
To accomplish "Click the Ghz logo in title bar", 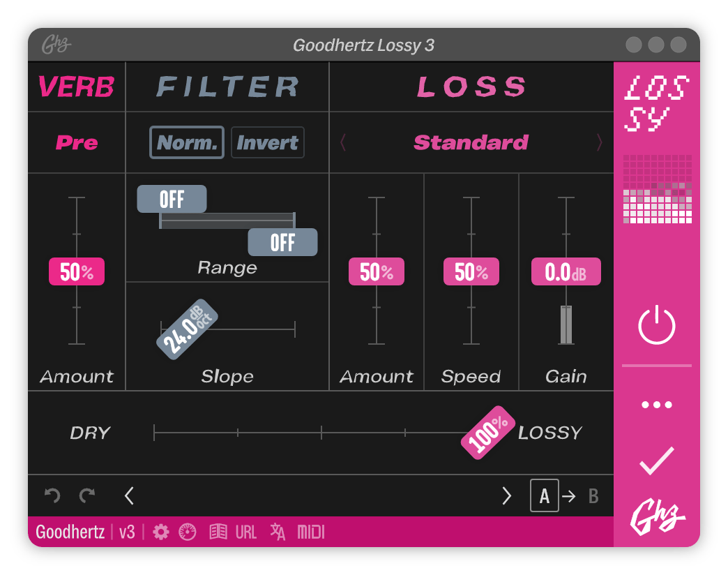I will click(56, 45).
